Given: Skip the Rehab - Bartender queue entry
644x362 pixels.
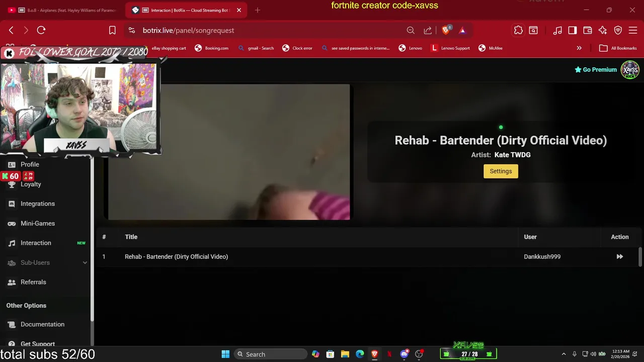Looking at the screenshot, I should 619,256.
